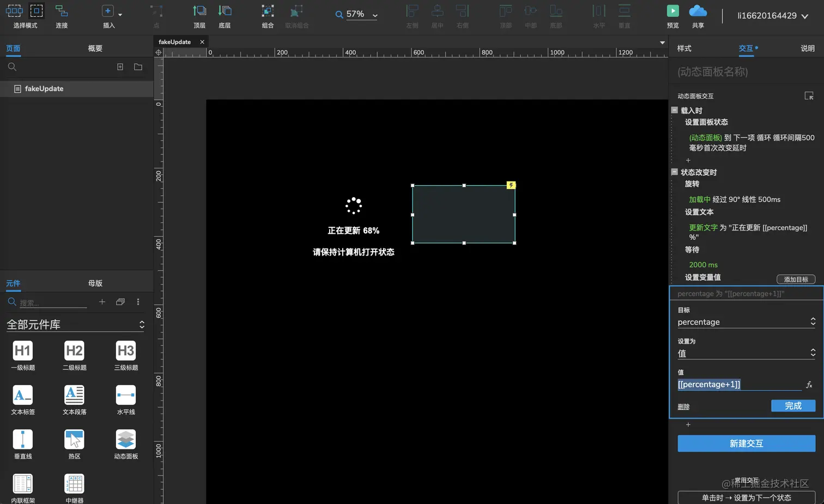Click the yellow lightning interaction badge

tap(511, 185)
